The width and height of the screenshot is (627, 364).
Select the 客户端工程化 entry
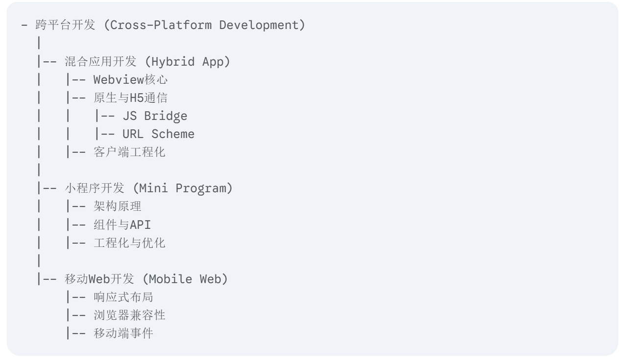coord(129,152)
